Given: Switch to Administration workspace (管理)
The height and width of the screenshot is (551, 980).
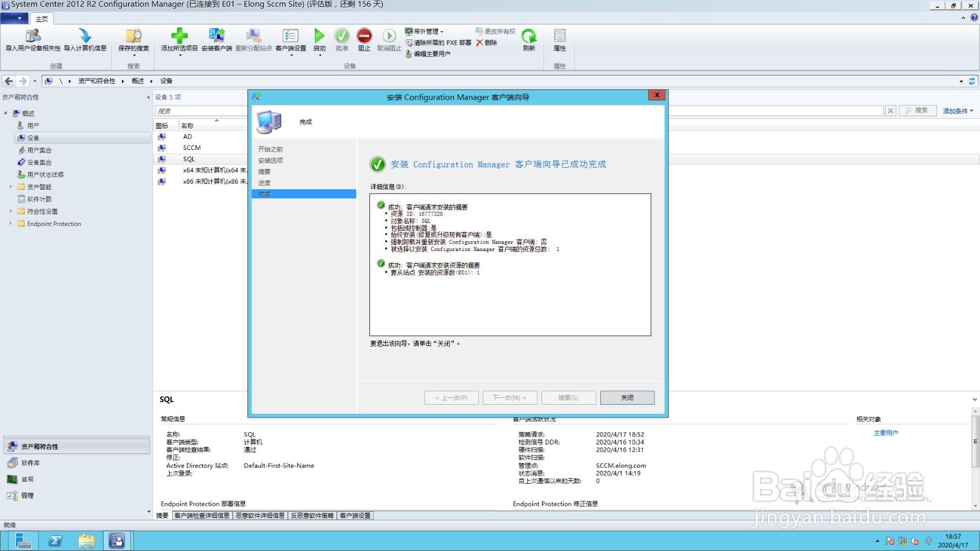Looking at the screenshot, I should click(x=77, y=495).
